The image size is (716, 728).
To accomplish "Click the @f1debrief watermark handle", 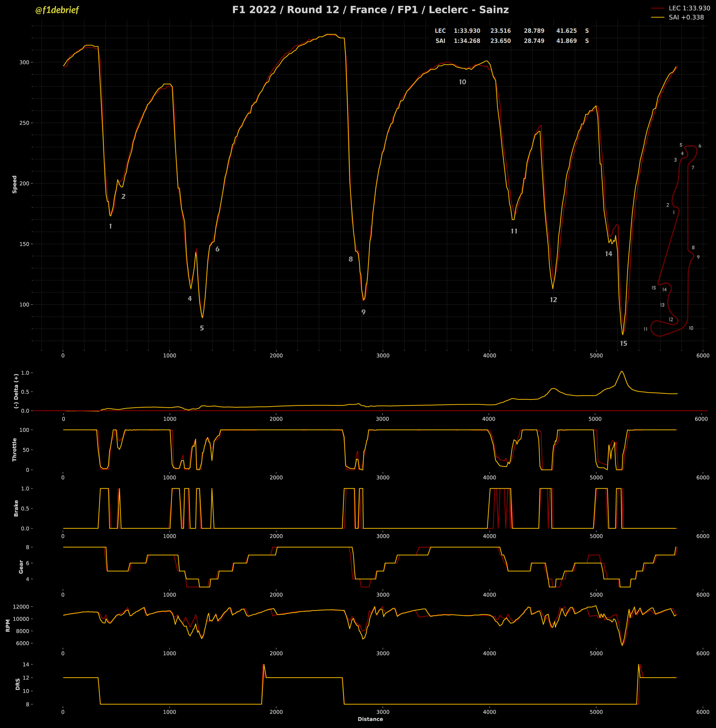I will click(x=57, y=10).
